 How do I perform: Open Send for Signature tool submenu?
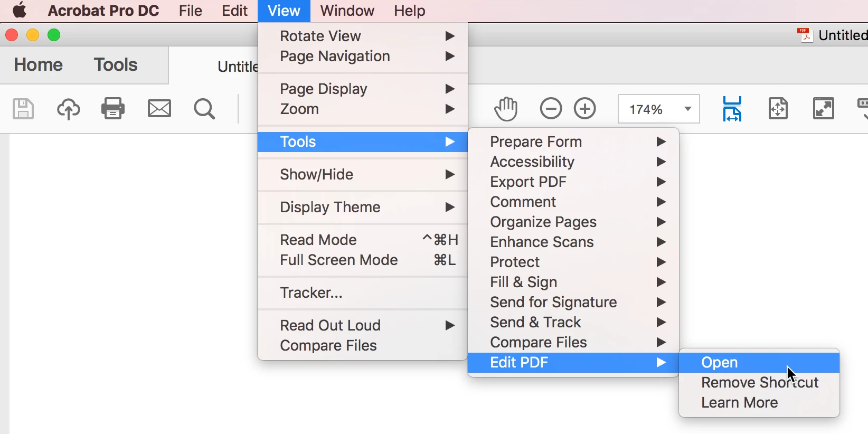pyautogui.click(x=573, y=302)
